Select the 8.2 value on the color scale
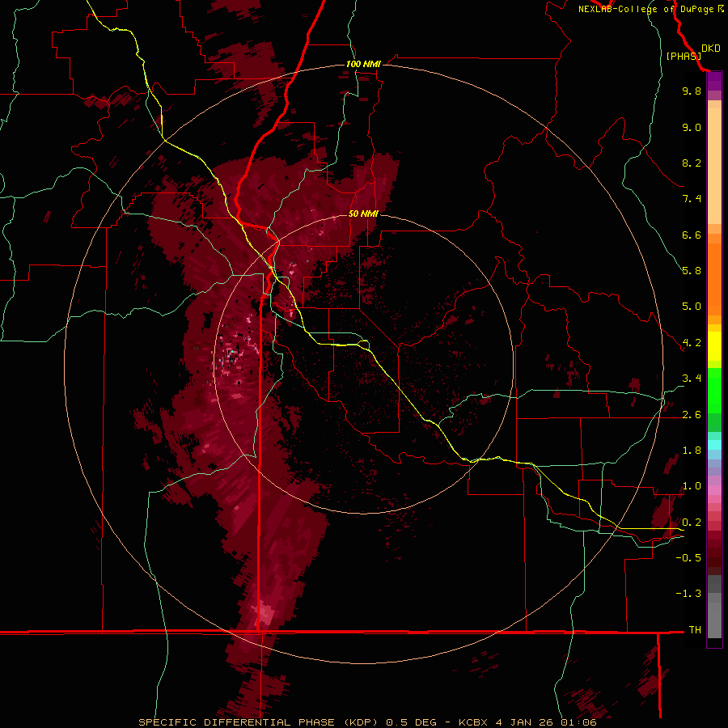 692,163
